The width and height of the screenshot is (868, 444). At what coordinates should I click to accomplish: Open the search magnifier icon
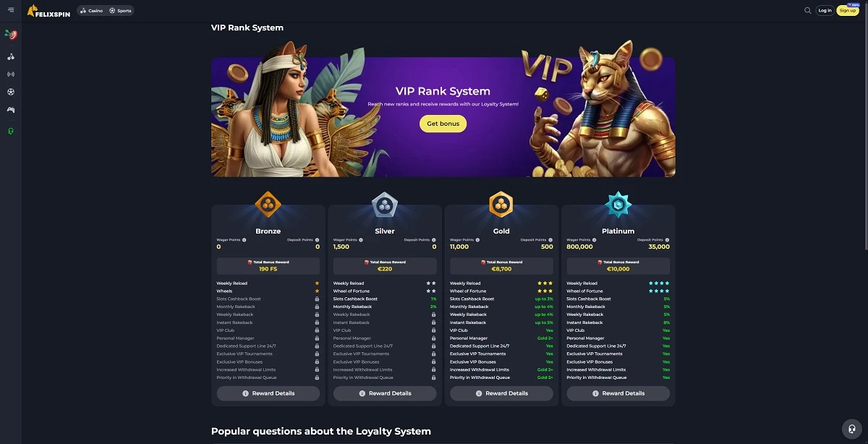[x=808, y=10]
